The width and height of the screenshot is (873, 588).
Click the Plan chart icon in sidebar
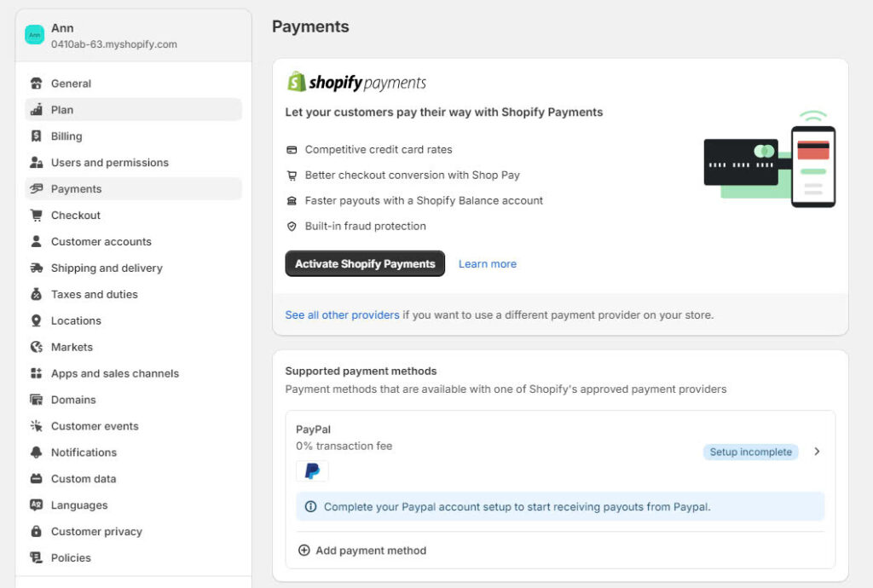tap(36, 110)
